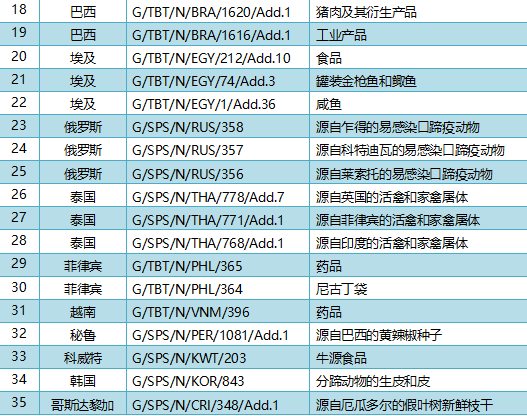Select code G/SPS/N/PER/1081/Add.1
527x416 pixels.
[210, 335]
